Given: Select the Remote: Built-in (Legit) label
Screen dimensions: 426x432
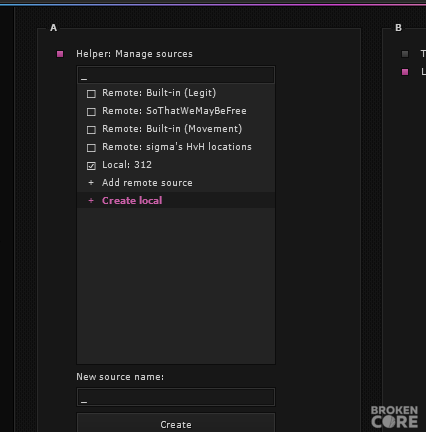Looking at the screenshot, I should coord(159,93).
